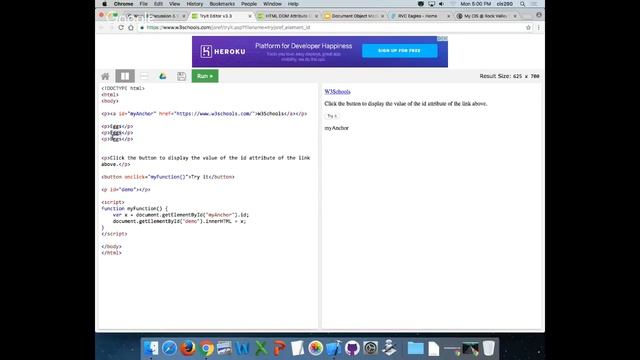
Task: Click the <p id="demo"></p> code line
Action: pyautogui.click(x=126, y=190)
